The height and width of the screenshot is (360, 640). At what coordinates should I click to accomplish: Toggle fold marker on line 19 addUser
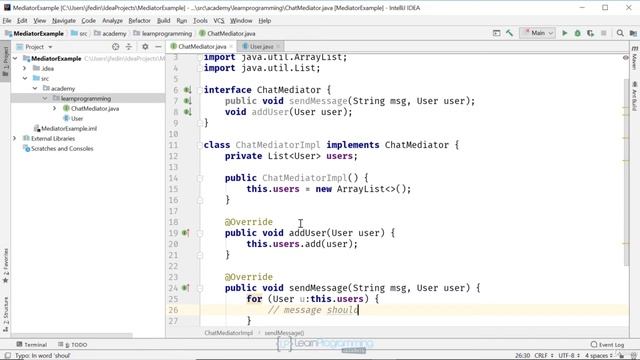click(200, 233)
